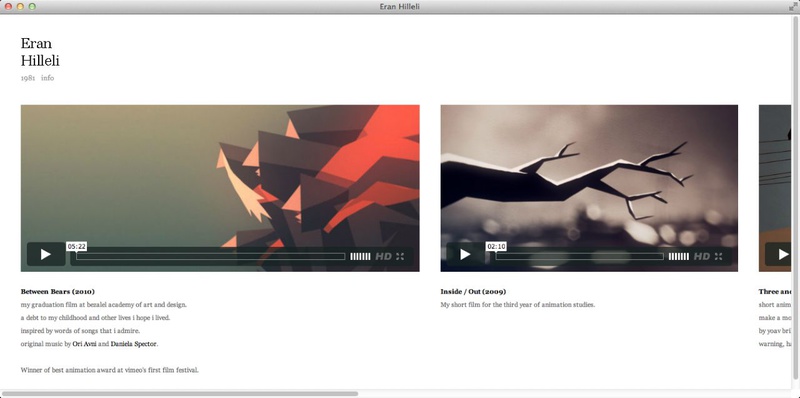This screenshot has height=398, width=800.
Task: Click the Eran Hilleli site title
Action: (x=40, y=52)
